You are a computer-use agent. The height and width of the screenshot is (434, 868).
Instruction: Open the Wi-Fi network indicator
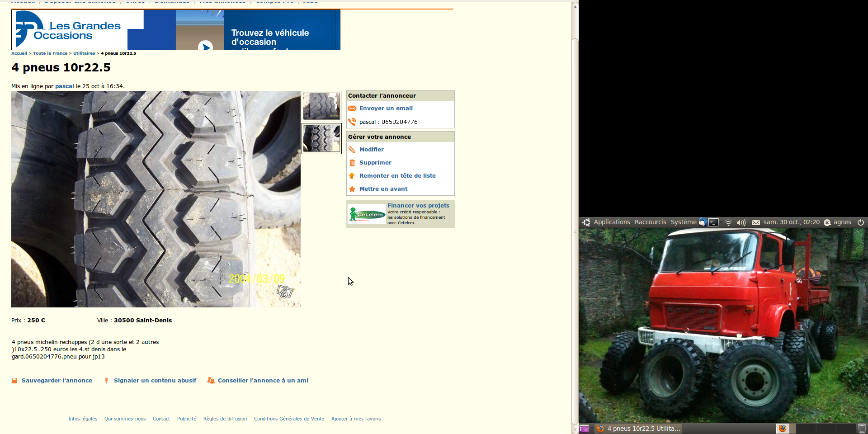pos(728,222)
